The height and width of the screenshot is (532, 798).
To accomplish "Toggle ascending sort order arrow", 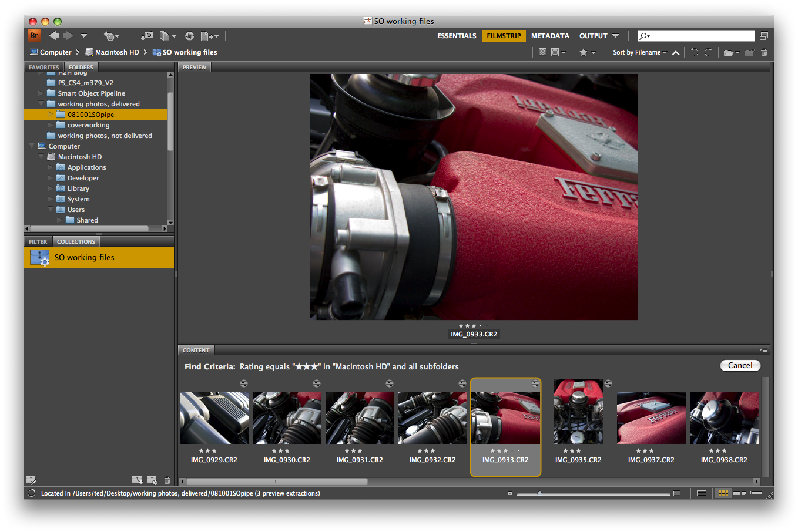I will [x=676, y=52].
